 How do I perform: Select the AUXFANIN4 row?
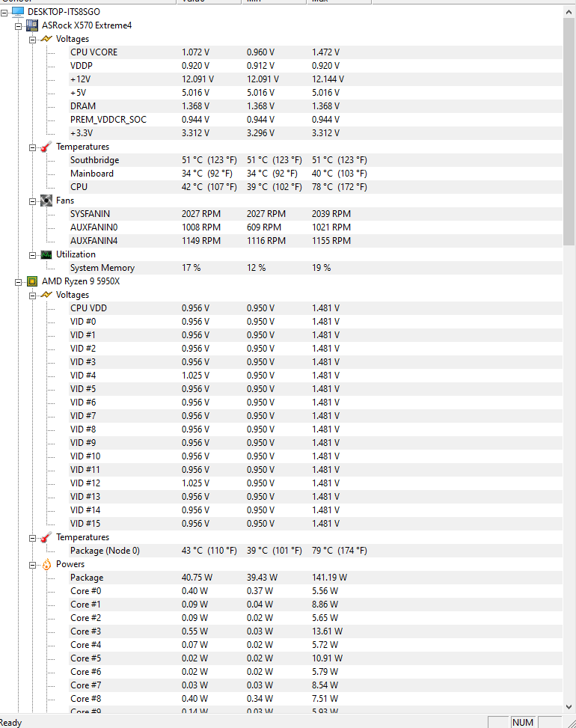316,240
